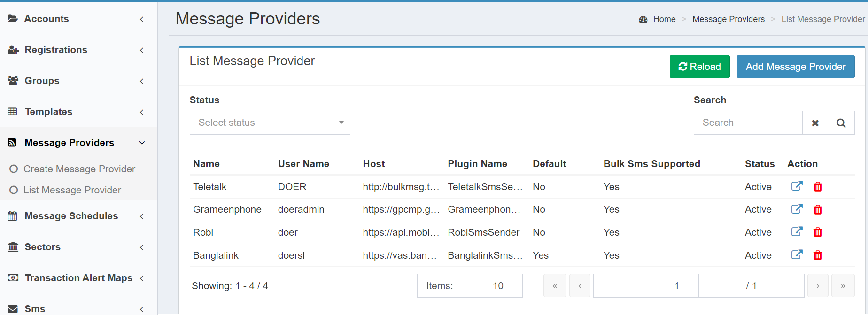Click the https://vas.ban… host cell
This screenshot has width=868, height=315.
(x=400, y=255)
